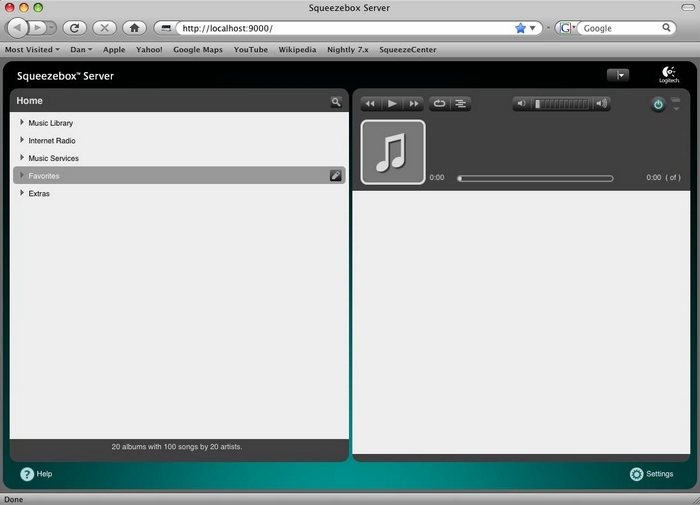Viewport: 700px width, 505px height.
Task: Adjust the player volume bar
Action: tap(562, 104)
